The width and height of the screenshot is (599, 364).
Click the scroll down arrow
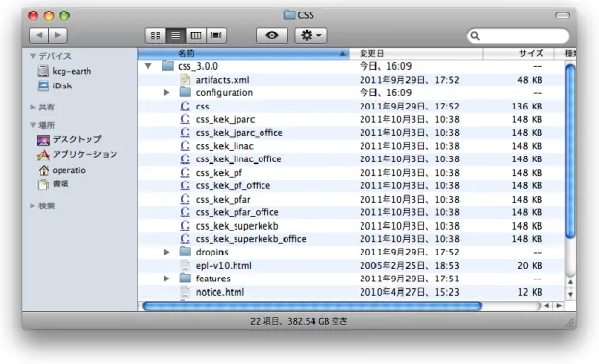[x=570, y=295]
